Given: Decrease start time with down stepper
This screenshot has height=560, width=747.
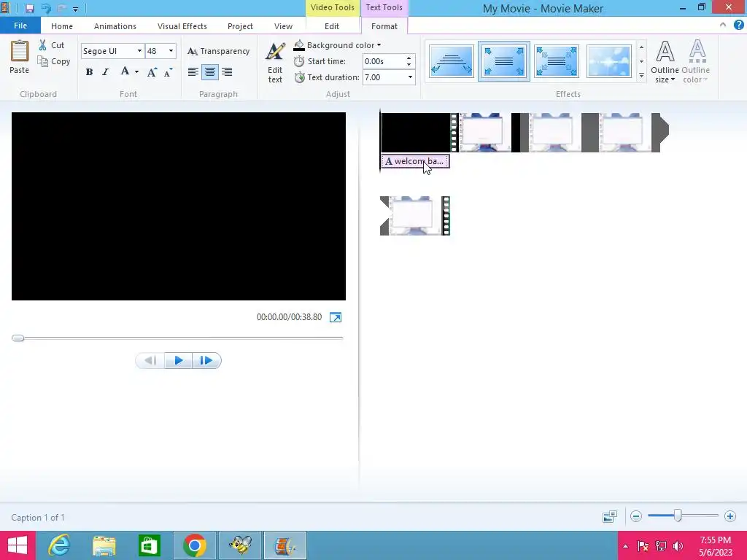Looking at the screenshot, I should tap(409, 65).
